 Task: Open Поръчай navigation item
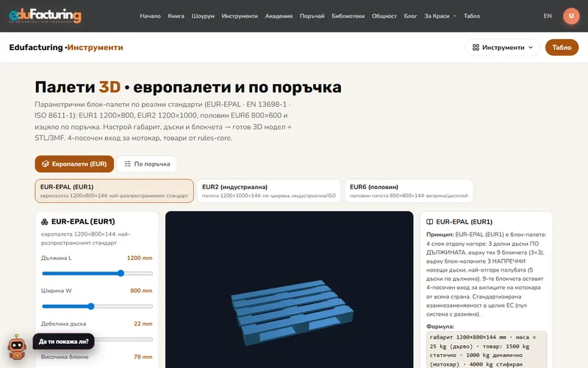point(312,15)
